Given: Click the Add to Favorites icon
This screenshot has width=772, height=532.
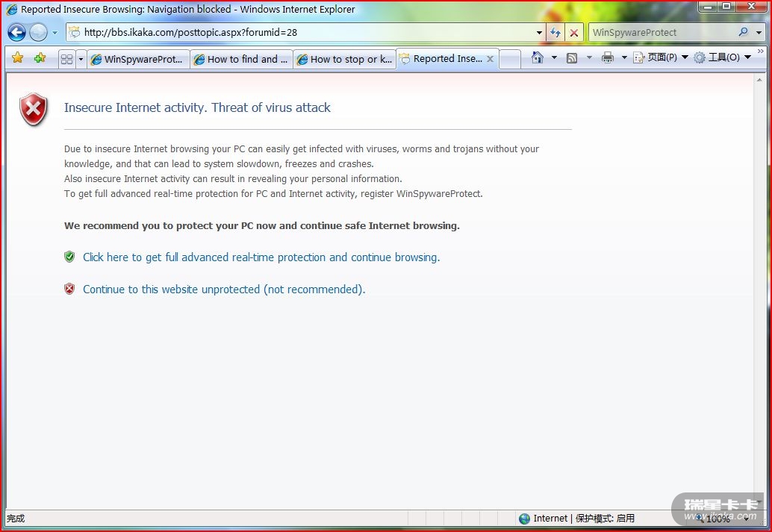Looking at the screenshot, I should pos(40,58).
